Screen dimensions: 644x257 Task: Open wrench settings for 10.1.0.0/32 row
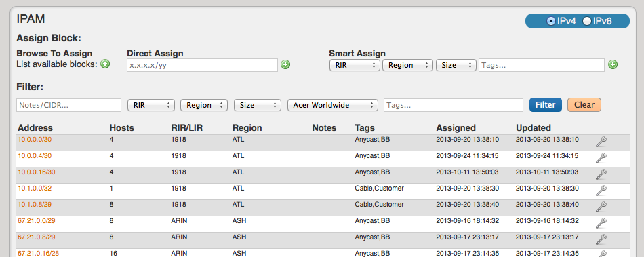(x=601, y=191)
